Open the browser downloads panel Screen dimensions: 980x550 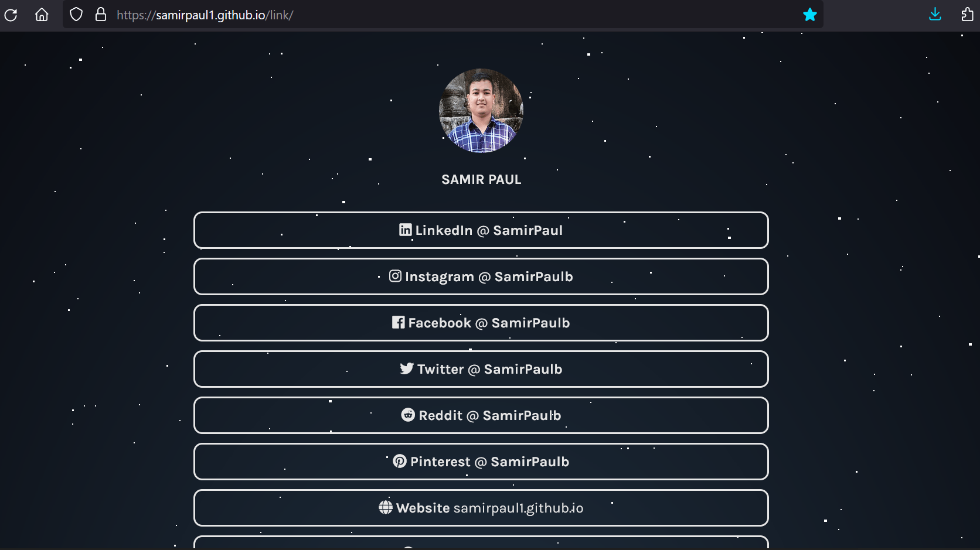tap(935, 15)
